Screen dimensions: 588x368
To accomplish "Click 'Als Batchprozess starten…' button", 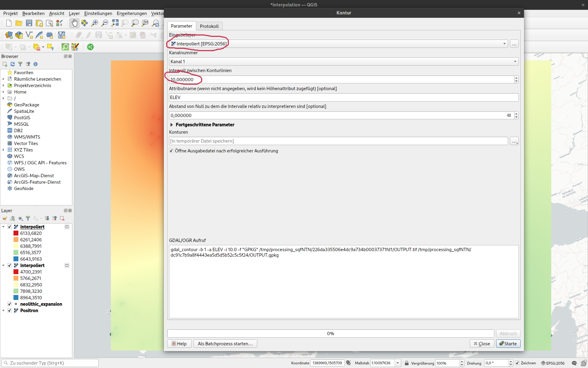I will point(225,343).
